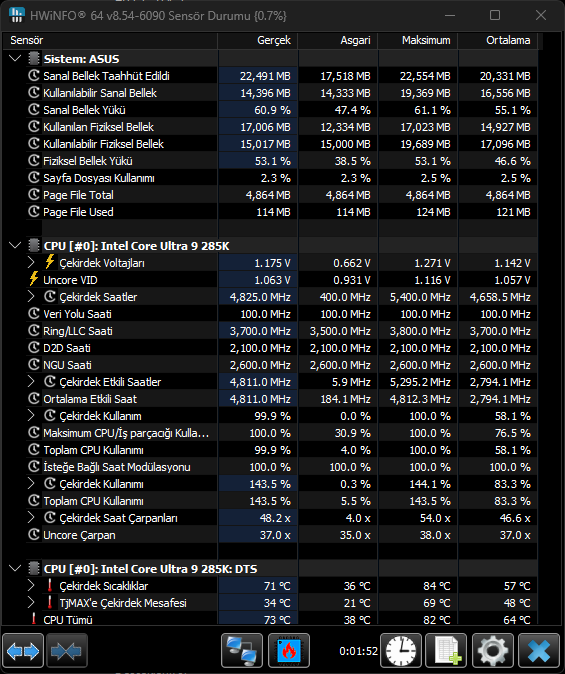Click the flame stress-test chip icon
The height and width of the screenshot is (674, 565).
(x=289, y=651)
